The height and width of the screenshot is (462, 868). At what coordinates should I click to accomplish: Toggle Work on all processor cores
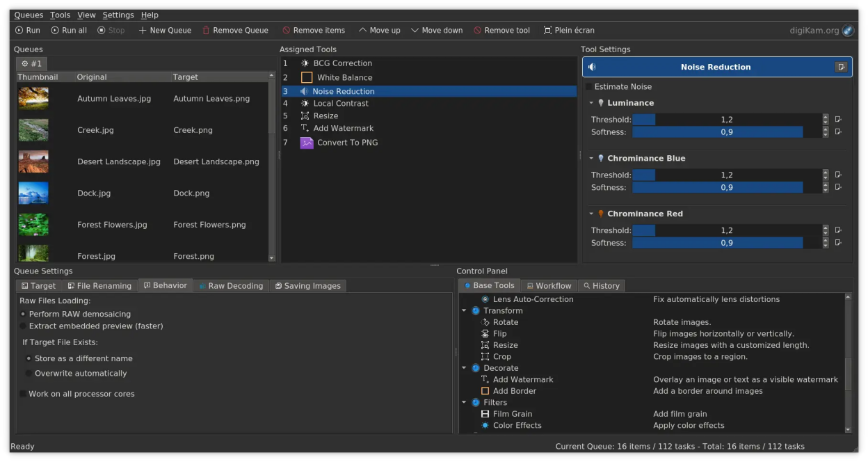pyautogui.click(x=23, y=394)
